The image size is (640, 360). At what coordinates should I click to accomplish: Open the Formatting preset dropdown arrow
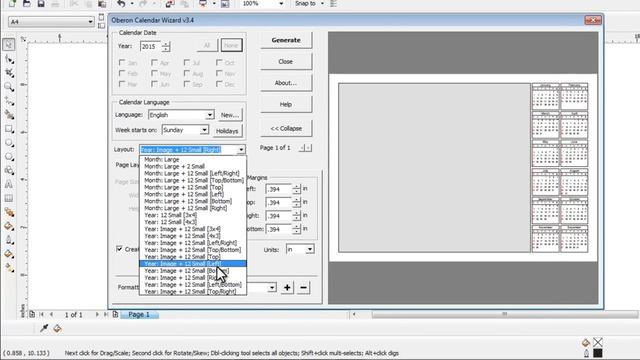272,288
